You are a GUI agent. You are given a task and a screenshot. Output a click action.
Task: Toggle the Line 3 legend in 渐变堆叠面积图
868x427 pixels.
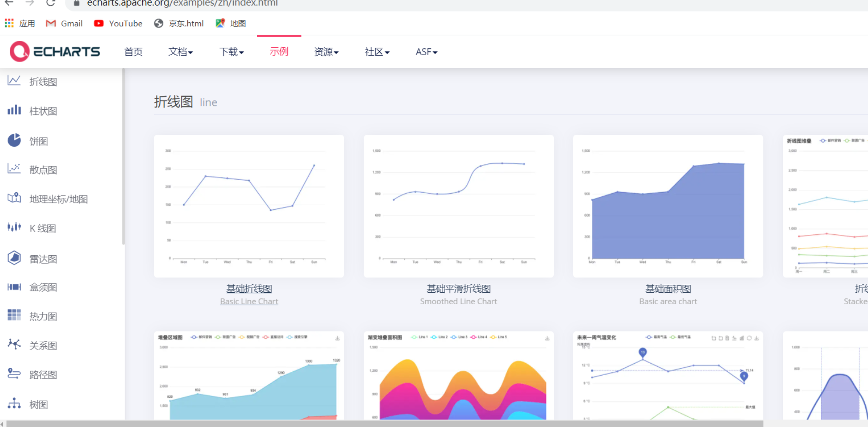(459, 337)
